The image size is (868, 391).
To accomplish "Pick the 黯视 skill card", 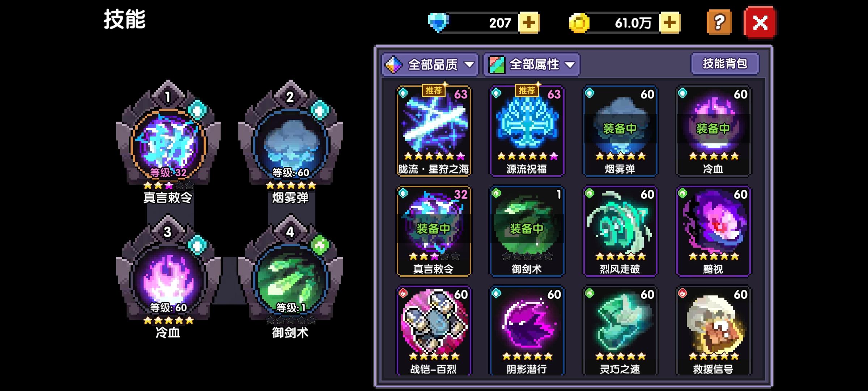I will coord(713,231).
